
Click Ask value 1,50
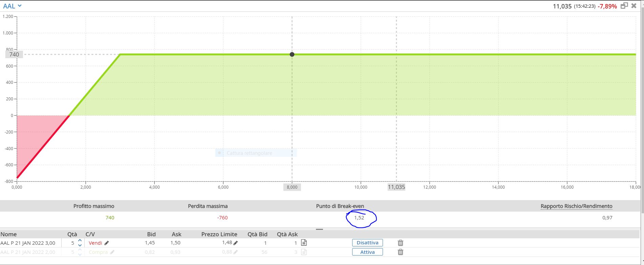[175, 243]
